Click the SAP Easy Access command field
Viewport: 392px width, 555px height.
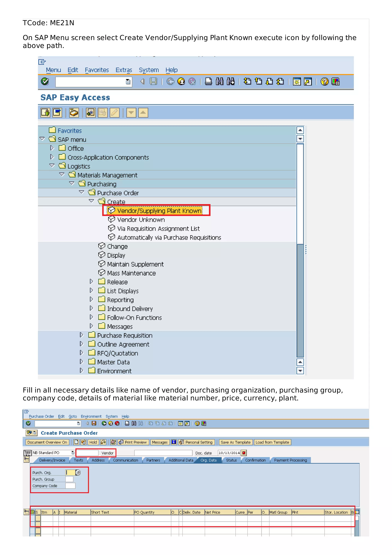point(93,82)
